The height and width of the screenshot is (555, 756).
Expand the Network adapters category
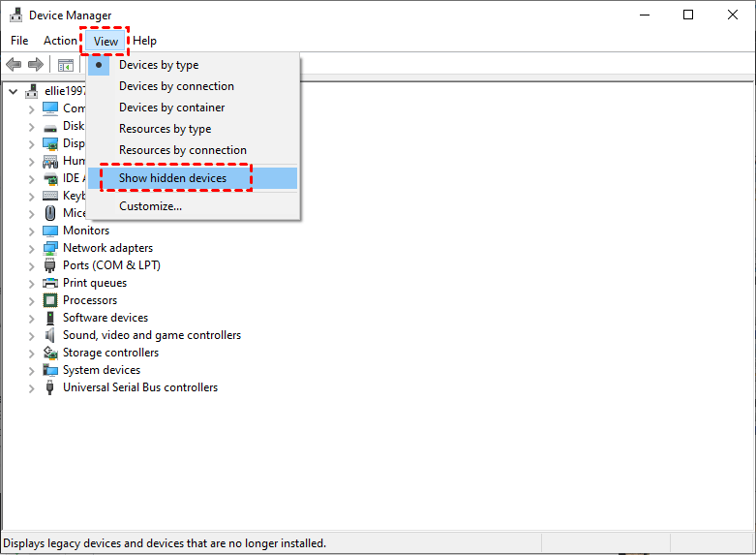click(32, 249)
